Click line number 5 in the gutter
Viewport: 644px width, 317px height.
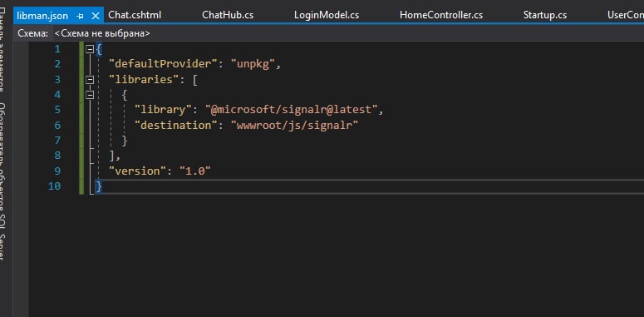point(57,110)
